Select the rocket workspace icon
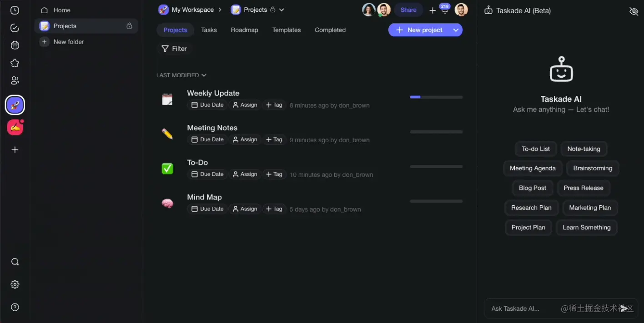Viewport: 644px width, 323px height. point(15,105)
